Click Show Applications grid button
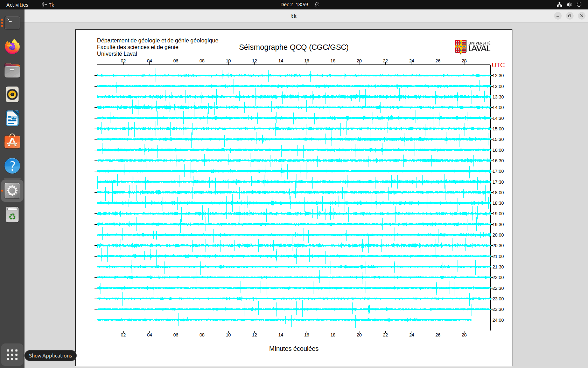 12,355
